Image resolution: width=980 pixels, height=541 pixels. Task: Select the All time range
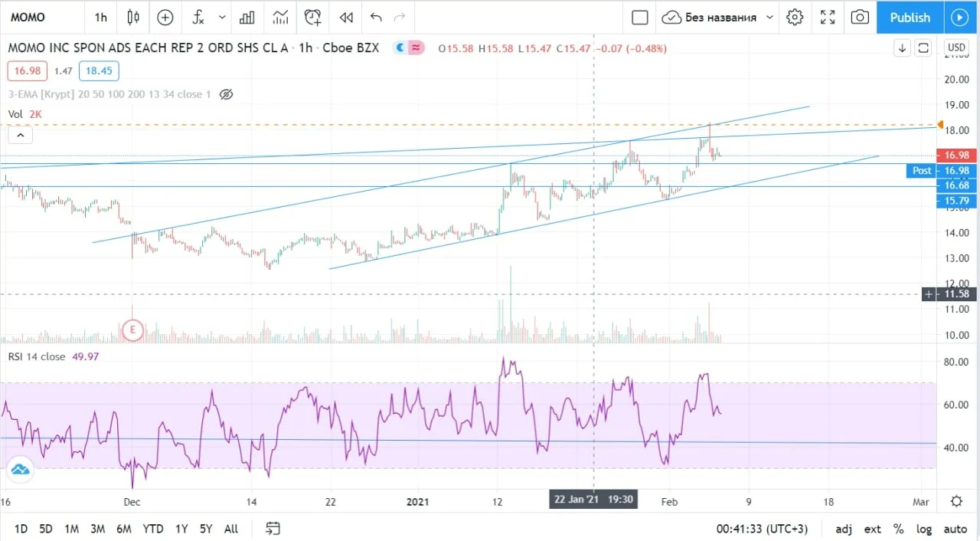tap(230, 529)
